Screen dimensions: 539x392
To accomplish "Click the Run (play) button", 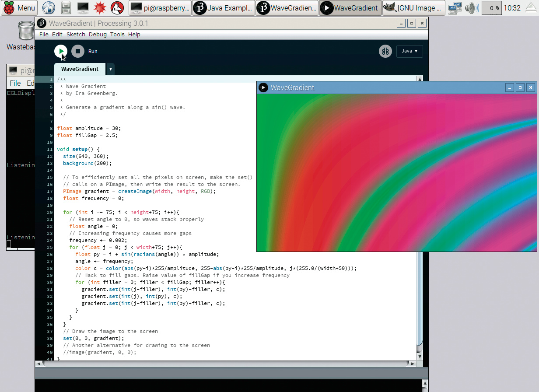I will [61, 51].
